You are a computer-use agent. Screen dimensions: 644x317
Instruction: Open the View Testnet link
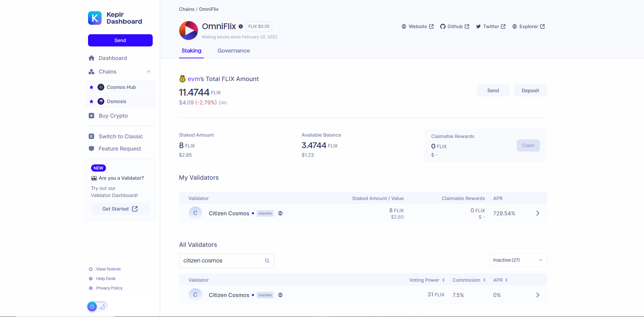(x=108, y=269)
